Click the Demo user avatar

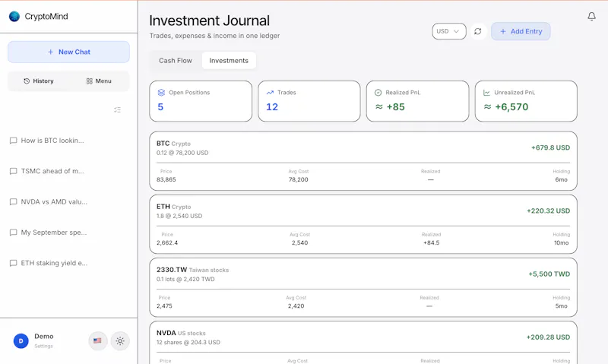[21, 341]
